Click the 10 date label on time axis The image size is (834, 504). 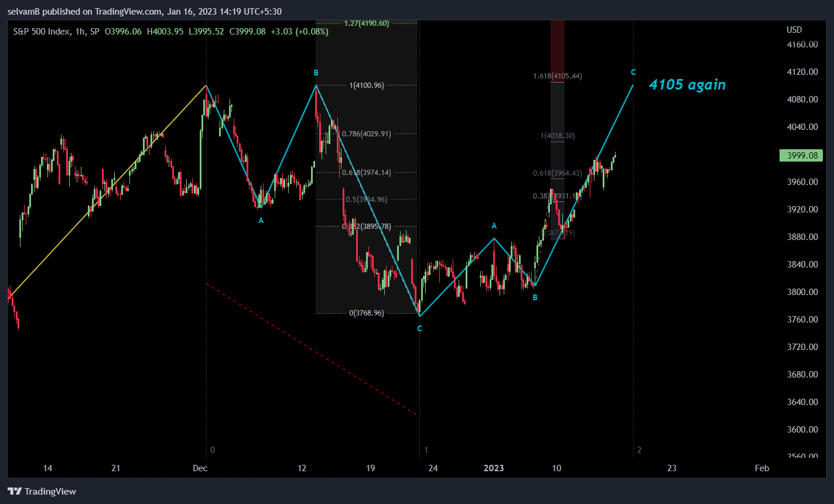pyautogui.click(x=557, y=468)
